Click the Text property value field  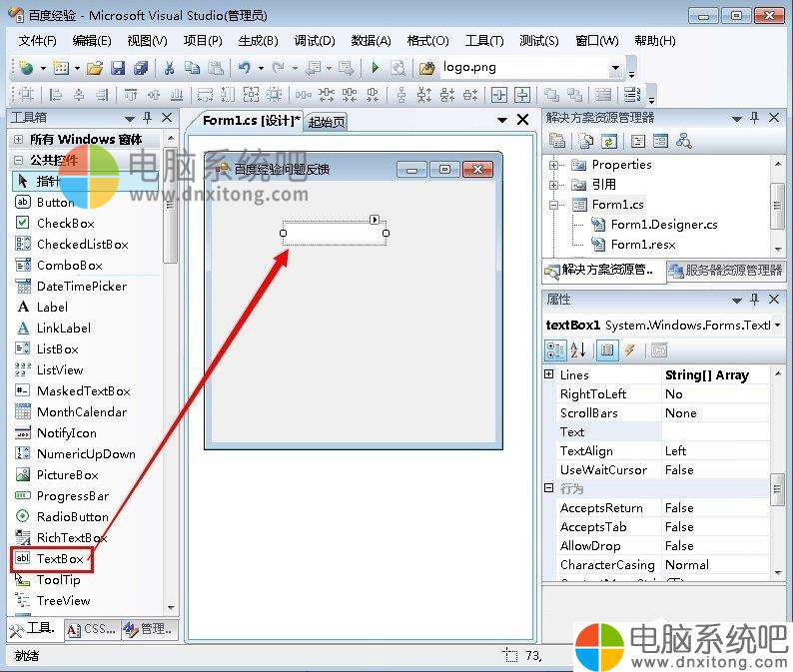click(716, 431)
